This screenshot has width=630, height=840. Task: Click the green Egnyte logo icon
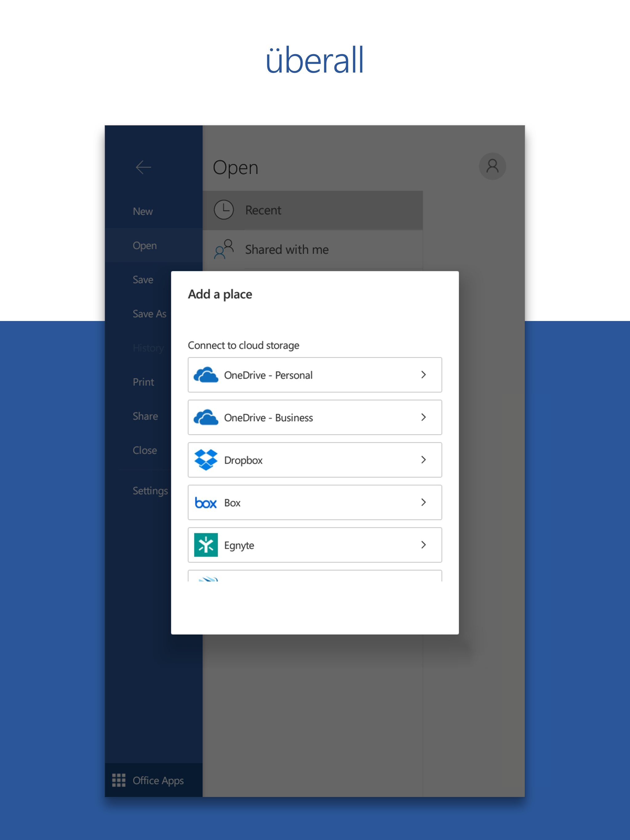point(205,545)
